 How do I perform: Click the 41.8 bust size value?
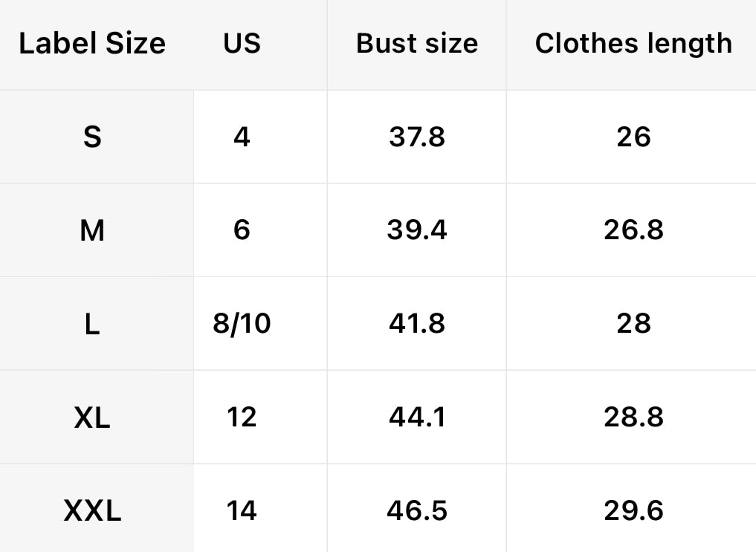pos(416,324)
